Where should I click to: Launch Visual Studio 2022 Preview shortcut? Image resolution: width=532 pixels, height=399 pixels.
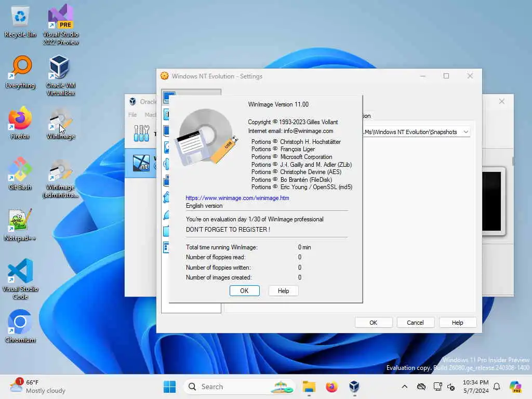coord(61,25)
